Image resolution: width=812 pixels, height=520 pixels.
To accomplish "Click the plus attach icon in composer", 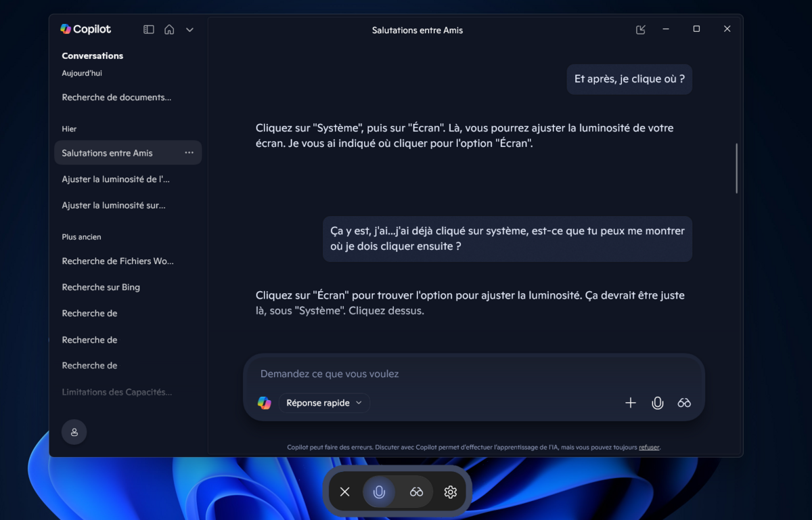I will pos(631,403).
